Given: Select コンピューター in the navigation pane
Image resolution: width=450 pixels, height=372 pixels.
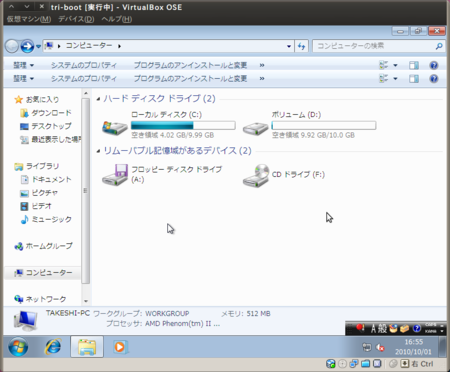Looking at the screenshot, I should (x=43, y=273).
